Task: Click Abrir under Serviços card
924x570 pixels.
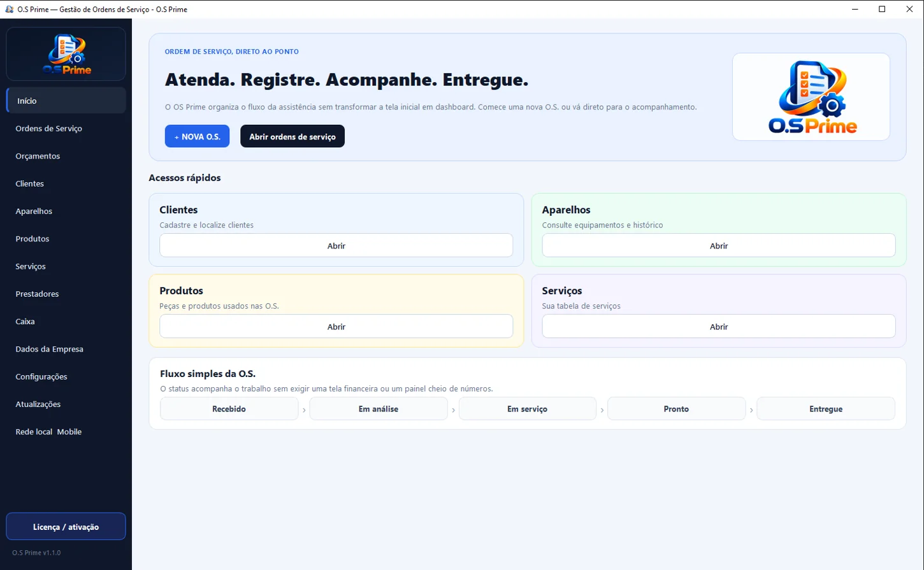Action: tap(719, 327)
